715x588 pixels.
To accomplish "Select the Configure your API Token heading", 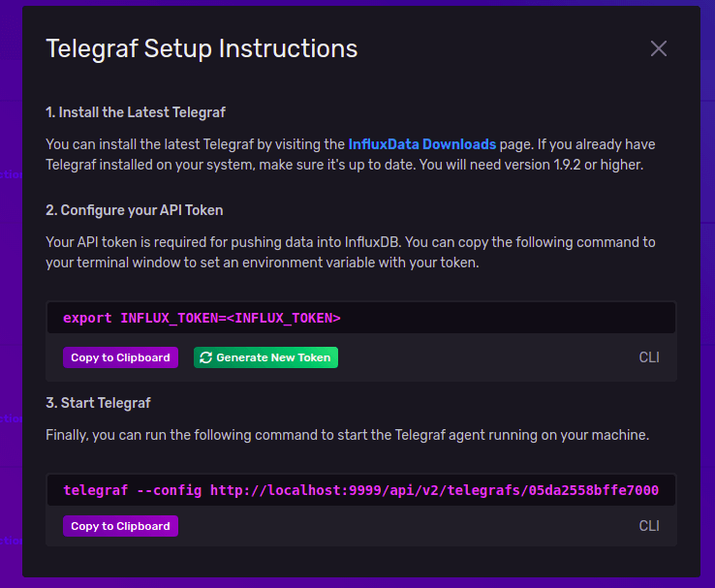I will coord(134,210).
